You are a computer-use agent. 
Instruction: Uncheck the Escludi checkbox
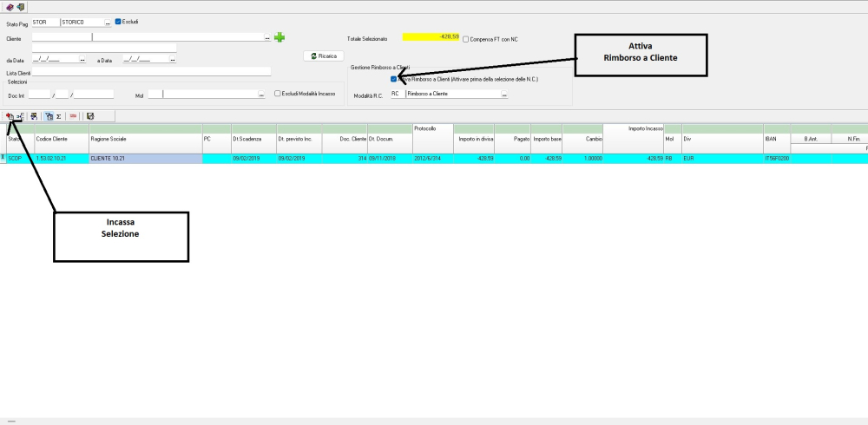[x=119, y=22]
